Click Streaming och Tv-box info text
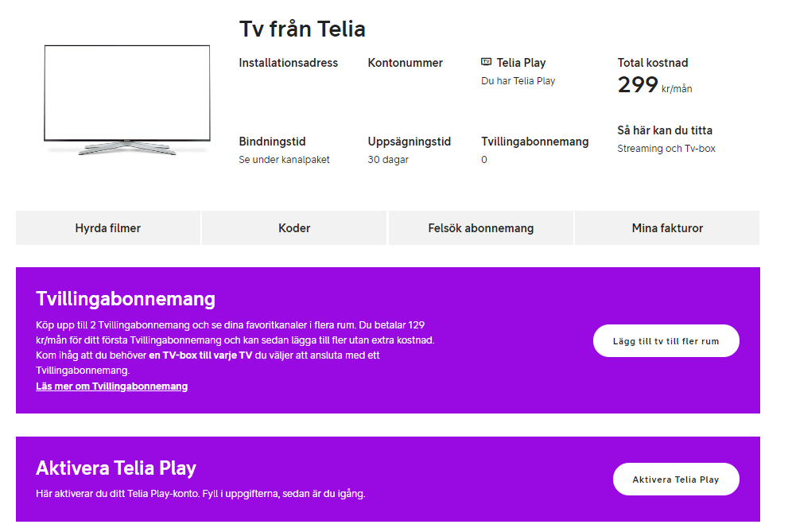The width and height of the screenshot is (792, 532). (x=666, y=148)
